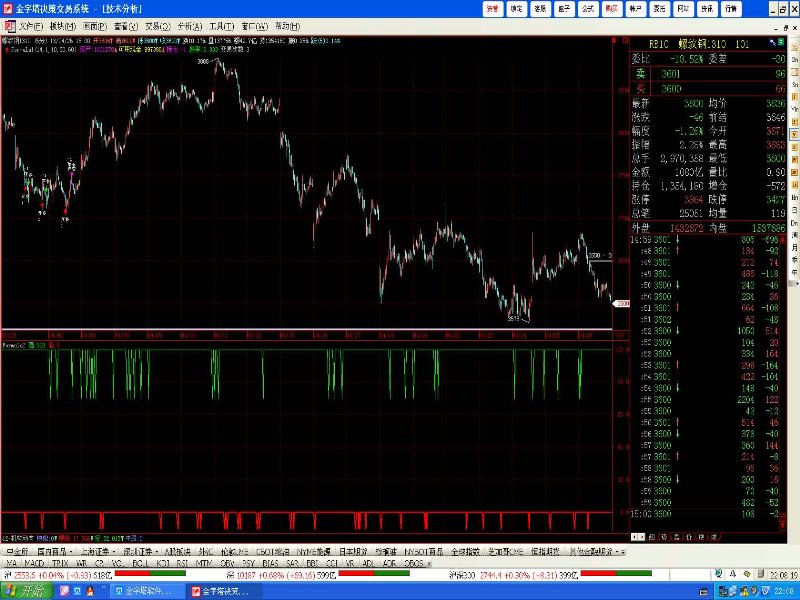Click the highlighted orange period icon in sidebar
Screen dimensions: 800x600
[x=794, y=135]
